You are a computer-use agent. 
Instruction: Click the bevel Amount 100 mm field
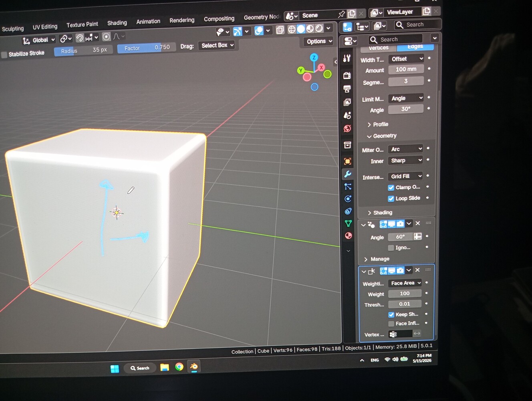pyautogui.click(x=406, y=70)
